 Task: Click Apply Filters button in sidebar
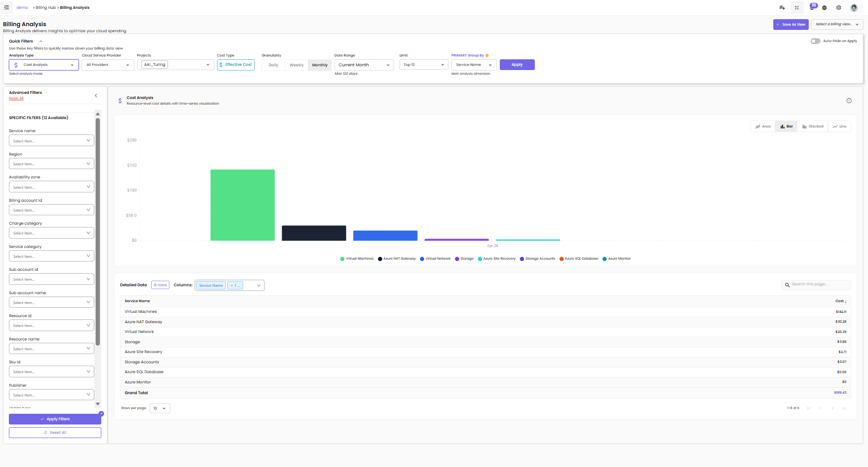pos(55,419)
